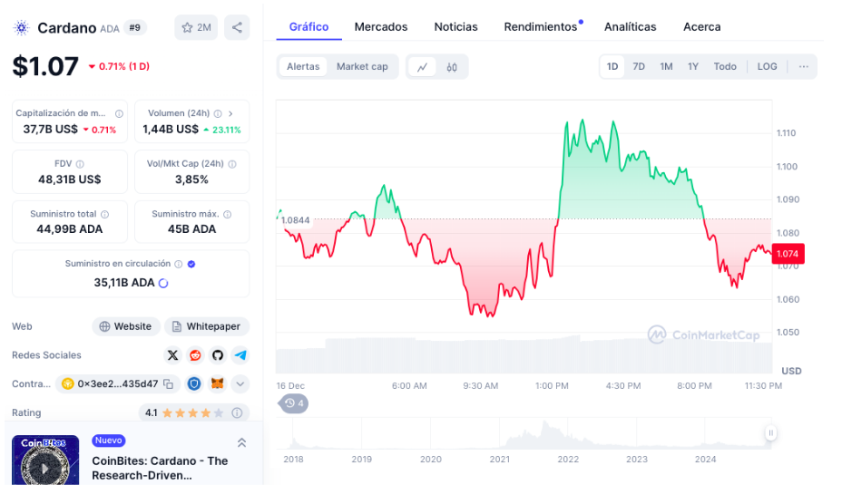Viewport: 842px width, 504px height.
Task: Click red current price label 1.074
Action: [788, 254]
